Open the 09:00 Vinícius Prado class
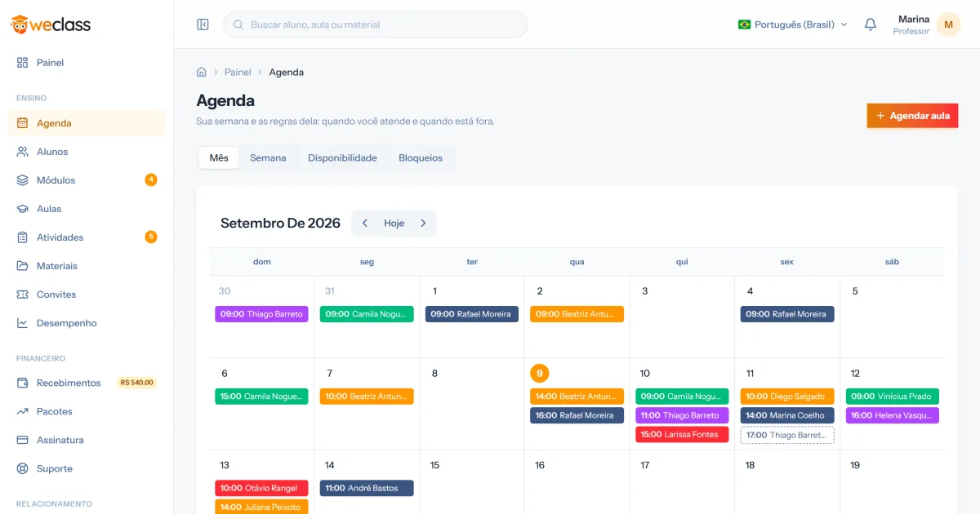980x514 pixels. 893,397
